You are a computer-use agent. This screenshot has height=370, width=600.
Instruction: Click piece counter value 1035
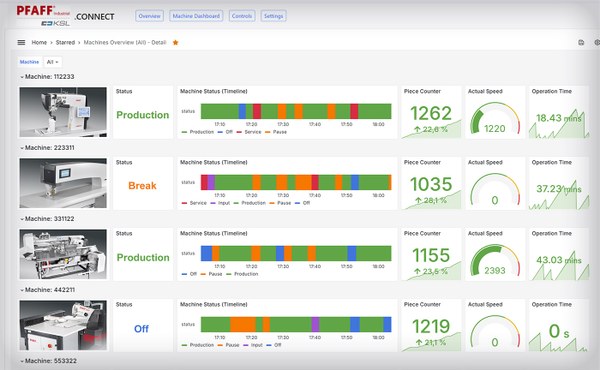click(x=431, y=184)
